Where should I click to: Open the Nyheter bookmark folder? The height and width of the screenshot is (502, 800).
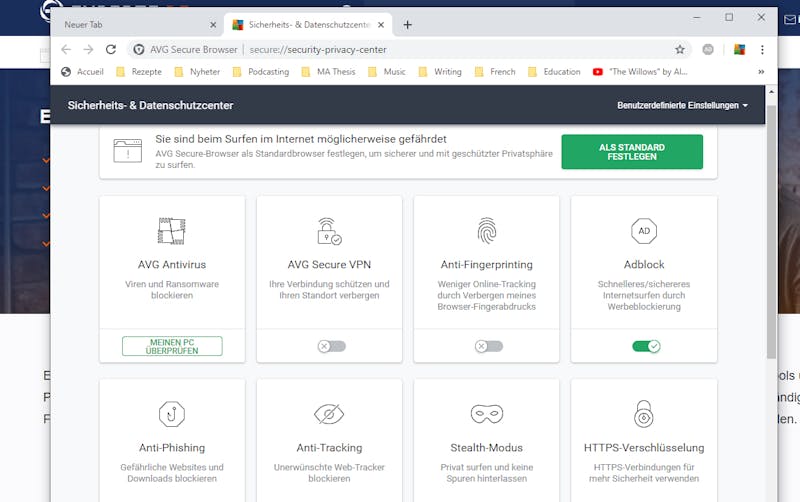(197, 72)
